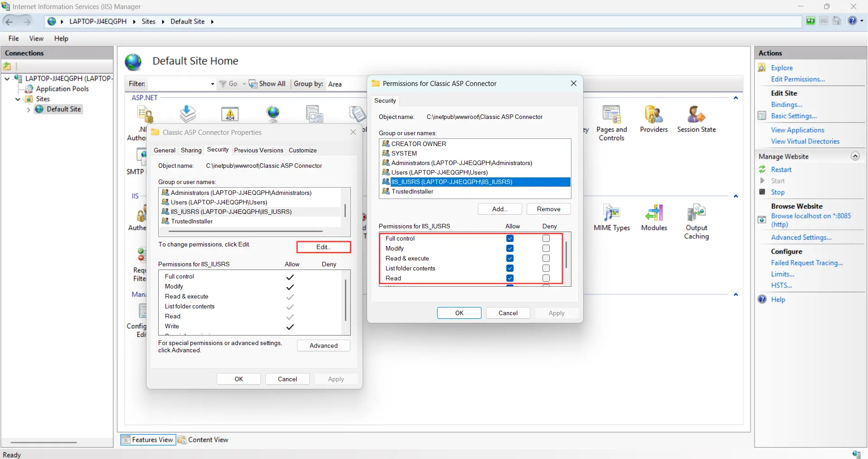Viewport: 868px width, 459px height.
Task: Open the MIME Types feature
Action: click(612, 218)
